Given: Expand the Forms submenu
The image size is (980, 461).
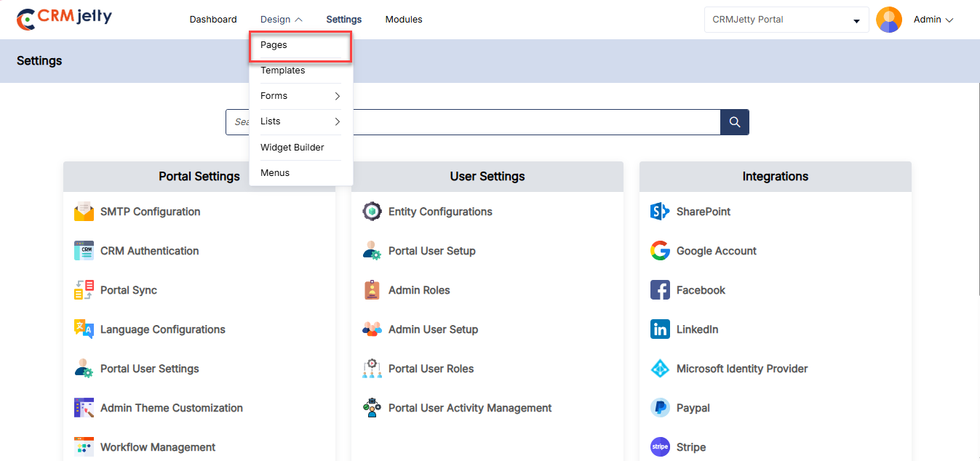Looking at the screenshot, I should (300, 96).
